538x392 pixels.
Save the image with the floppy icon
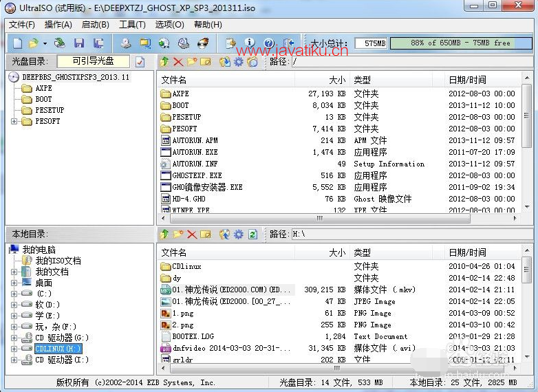click(79, 43)
